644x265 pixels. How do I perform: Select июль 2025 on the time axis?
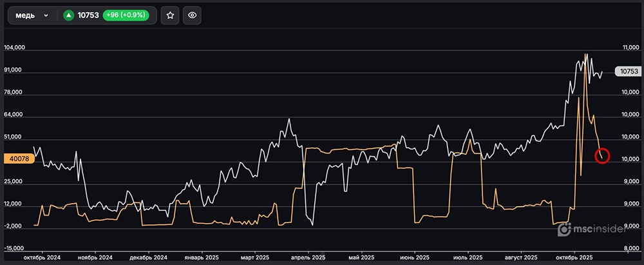pos(469,256)
